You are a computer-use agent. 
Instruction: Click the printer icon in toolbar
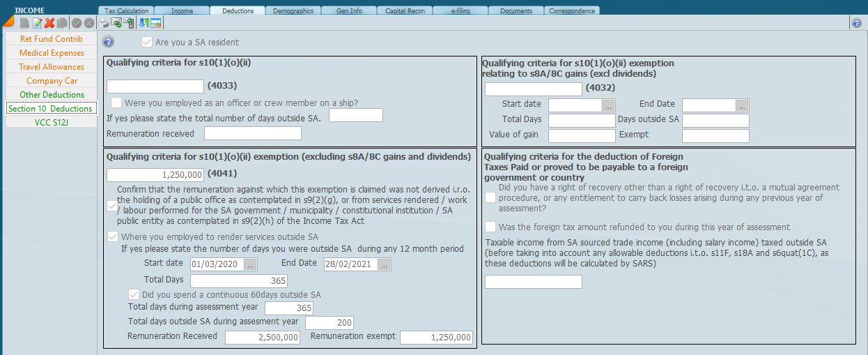pyautogui.click(x=104, y=23)
